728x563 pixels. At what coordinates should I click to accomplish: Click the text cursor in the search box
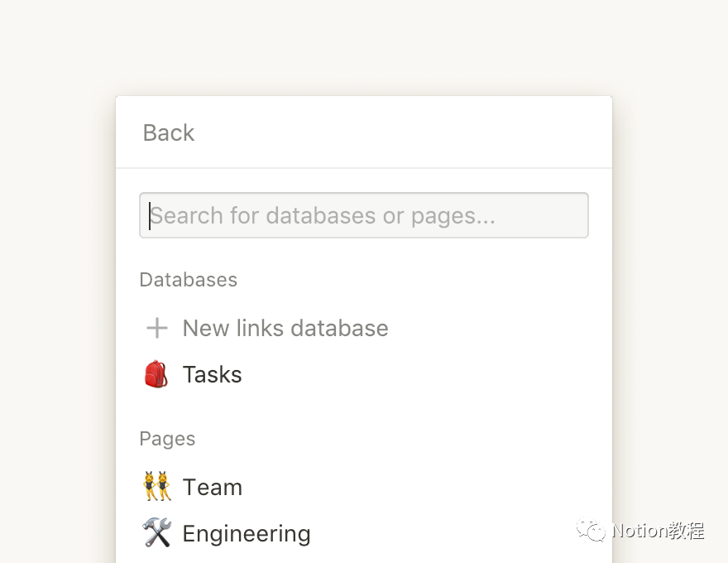[x=150, y=215]
